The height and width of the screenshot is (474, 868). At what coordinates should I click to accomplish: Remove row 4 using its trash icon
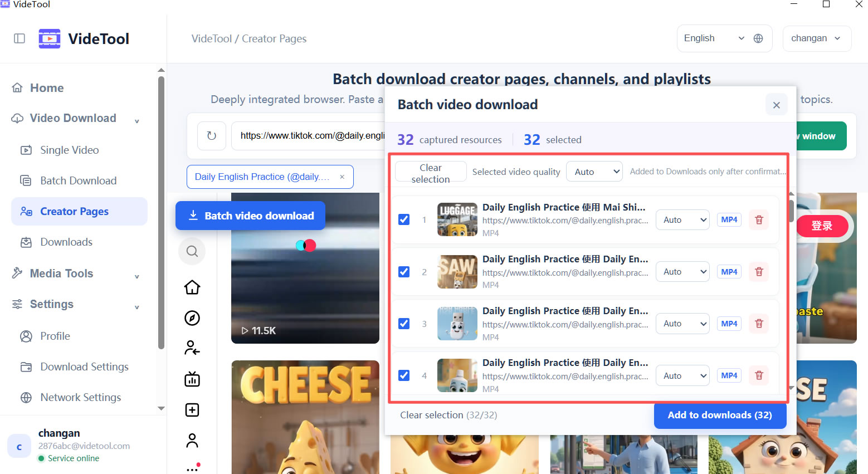pos(759,375)
